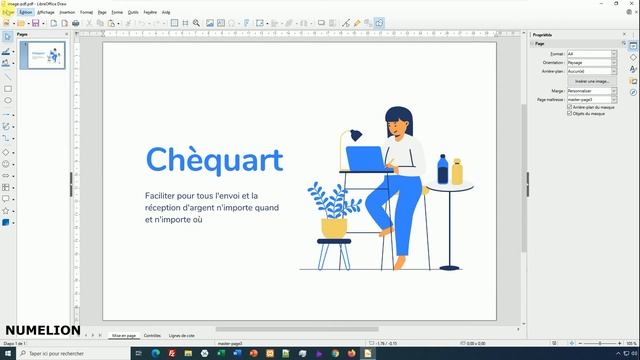This screenshot has width=640, height=360.
Task: Select the Callout shapes tool
Action: coord(6,199)
